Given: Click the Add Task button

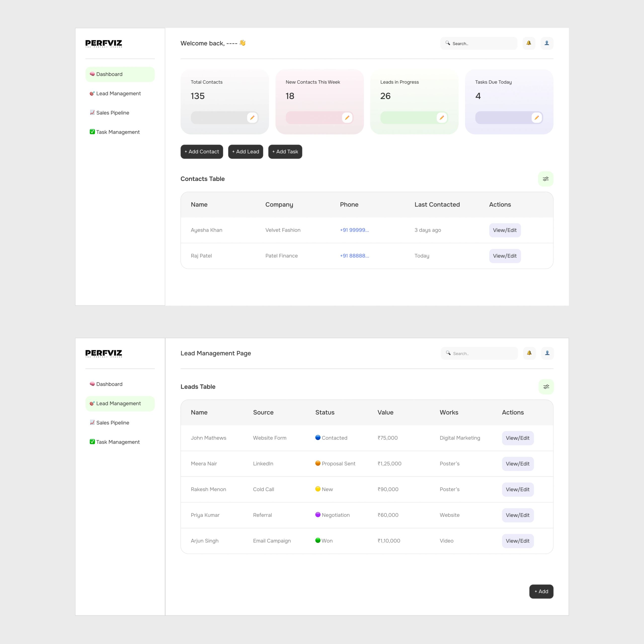Looking at the screenshot, I should coord(285,152).
